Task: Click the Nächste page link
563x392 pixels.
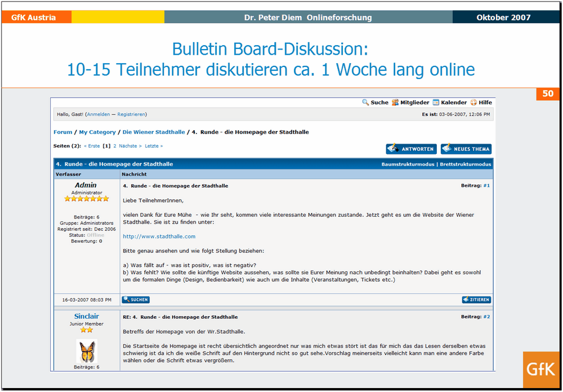Action: click(130, 146)
